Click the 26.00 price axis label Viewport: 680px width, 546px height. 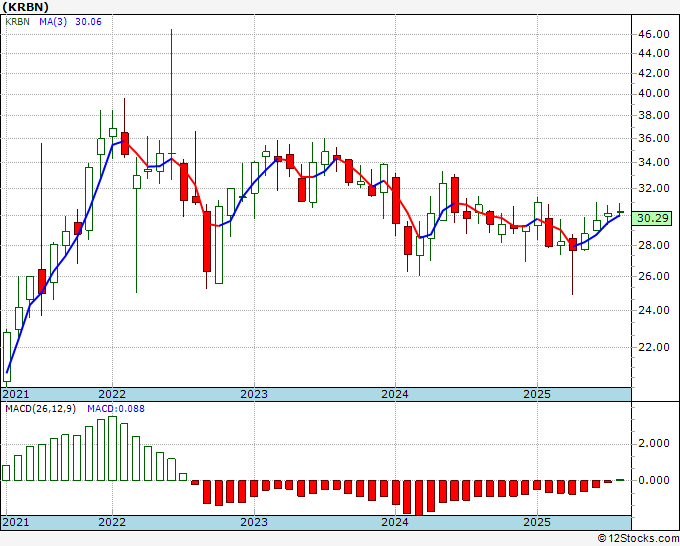click(x=654, y=276)
